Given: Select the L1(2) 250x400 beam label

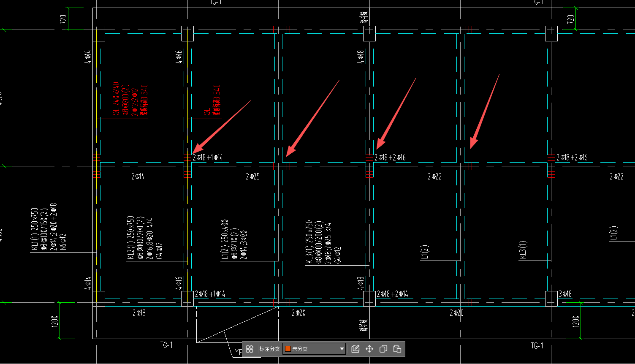Looking at the screenshot, I should pos(225,239).
